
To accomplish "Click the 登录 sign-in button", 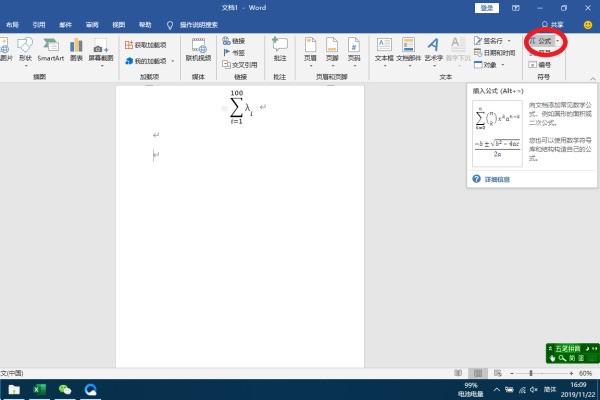I will (x=487, y=7).
